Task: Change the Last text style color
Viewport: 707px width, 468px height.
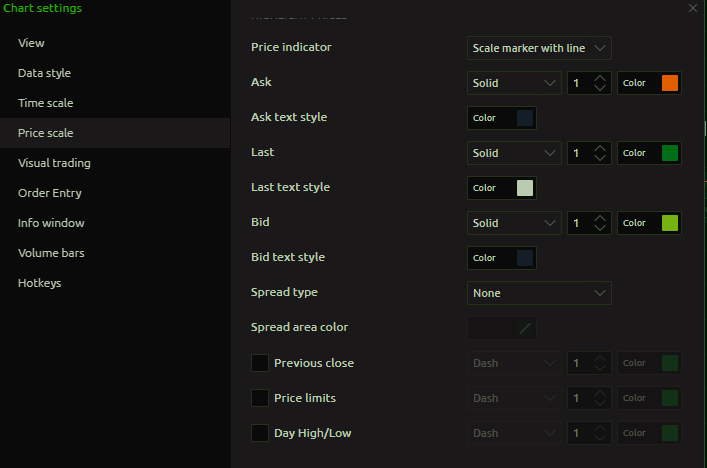Action: point(524,188)
